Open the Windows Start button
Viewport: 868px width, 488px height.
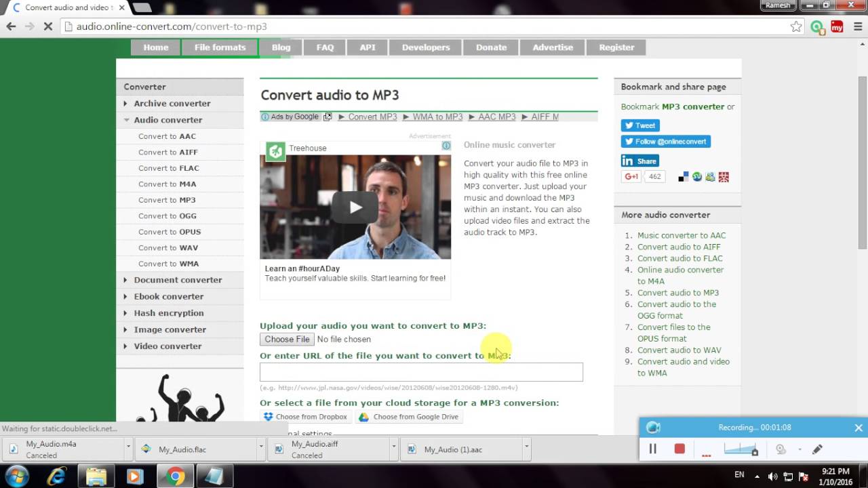pos(18,476)
